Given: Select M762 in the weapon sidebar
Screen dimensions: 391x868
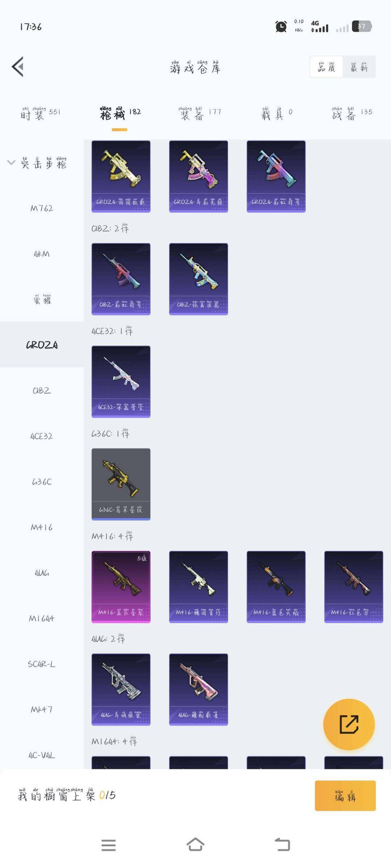Looking at the screenshot, I should tap(42, 208).
